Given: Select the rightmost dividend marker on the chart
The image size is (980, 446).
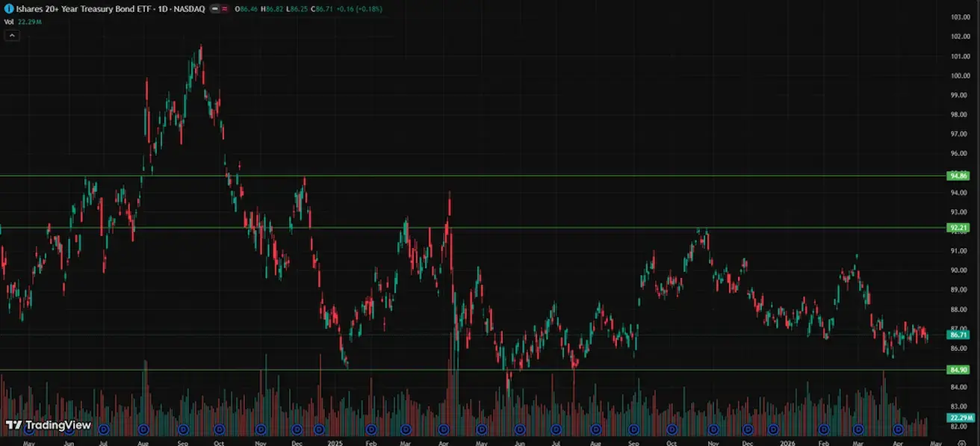Looking at the screenshot, I should point(899,430).
